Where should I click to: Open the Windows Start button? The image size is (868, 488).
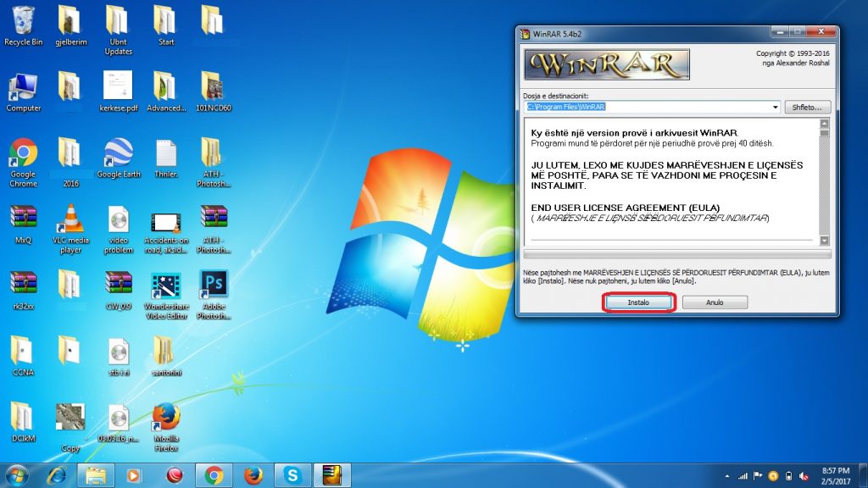16,475
